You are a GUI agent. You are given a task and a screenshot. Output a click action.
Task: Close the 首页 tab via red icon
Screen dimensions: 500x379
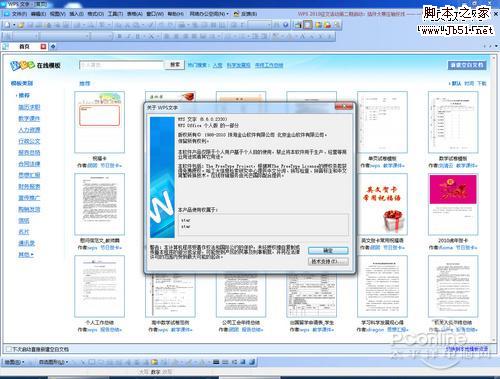click(43, 47)
